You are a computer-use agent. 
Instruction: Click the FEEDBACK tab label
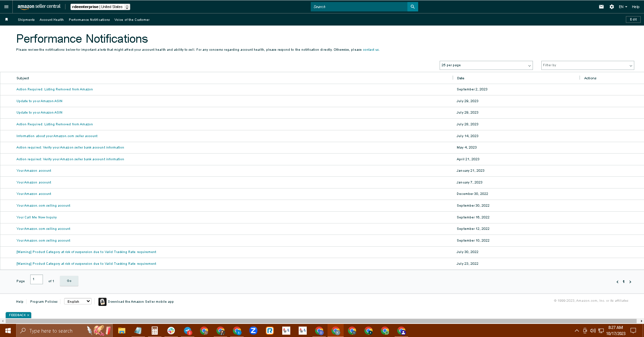tap(17, 315)
